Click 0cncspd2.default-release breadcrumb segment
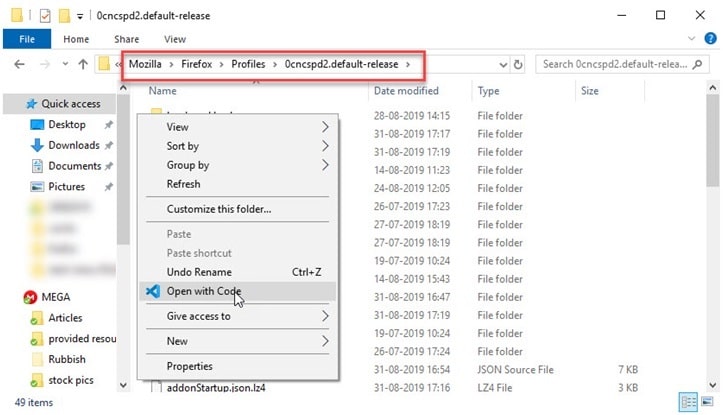This screenshot has height=415, width=723. tap(341, 64)
